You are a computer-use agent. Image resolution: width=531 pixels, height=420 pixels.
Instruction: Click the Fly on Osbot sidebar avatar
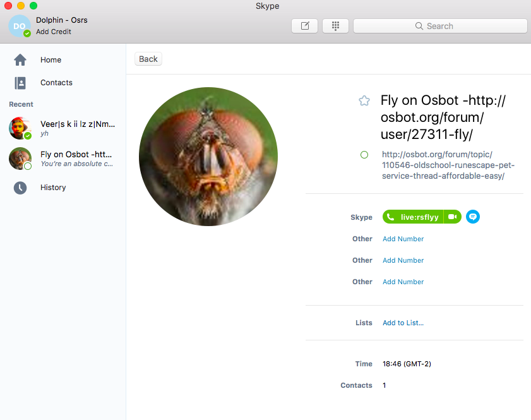pyautogui.click(x=20, y=159)
